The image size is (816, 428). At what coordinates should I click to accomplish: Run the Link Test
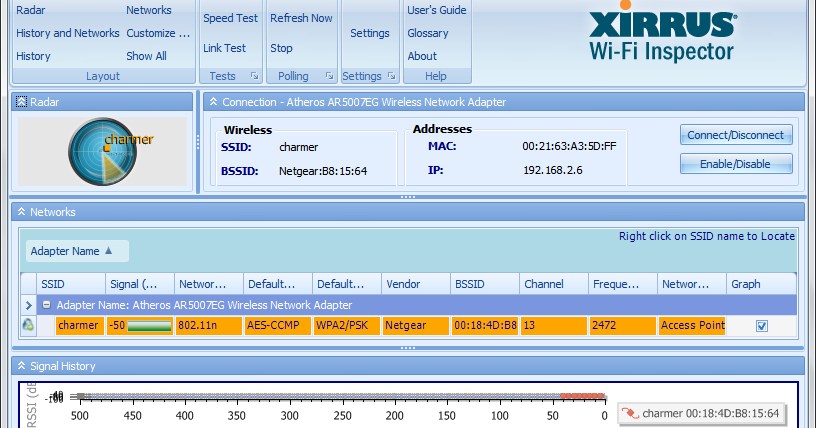(x=224, y=48)
